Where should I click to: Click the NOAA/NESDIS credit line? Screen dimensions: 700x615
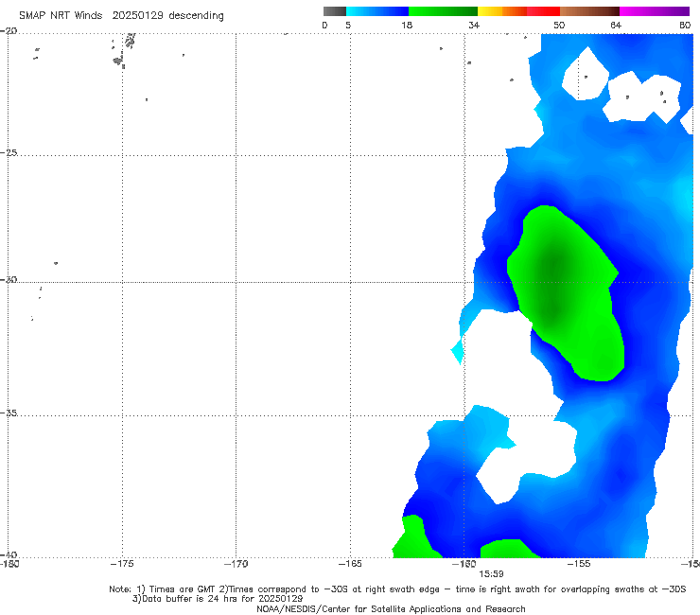[391, 608]
